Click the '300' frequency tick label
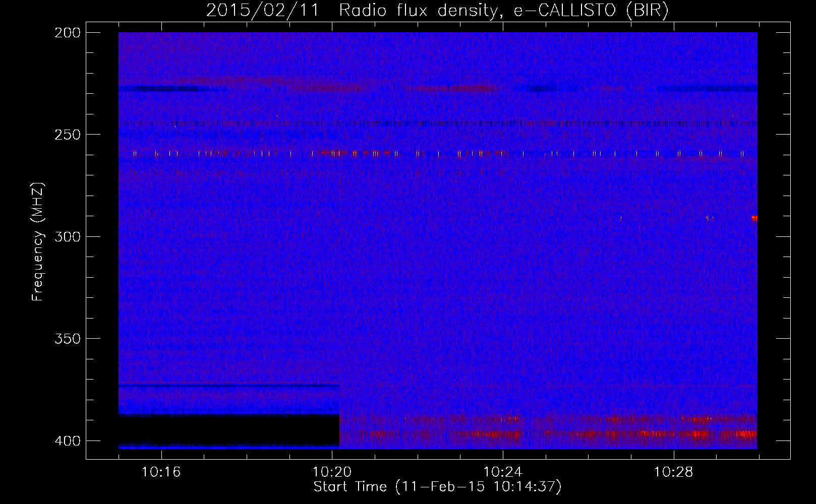 (x=68, y=236)
